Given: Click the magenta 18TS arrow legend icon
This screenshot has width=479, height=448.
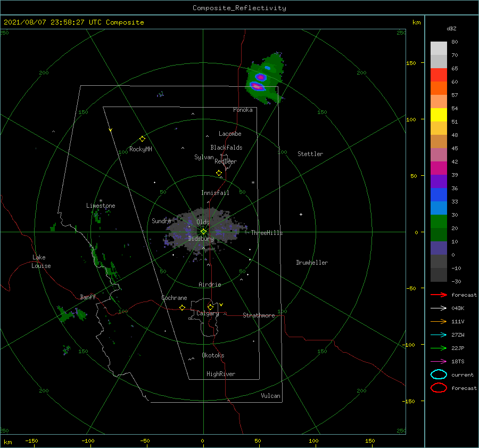Looking at the screenshot, I should pos(439,362).
